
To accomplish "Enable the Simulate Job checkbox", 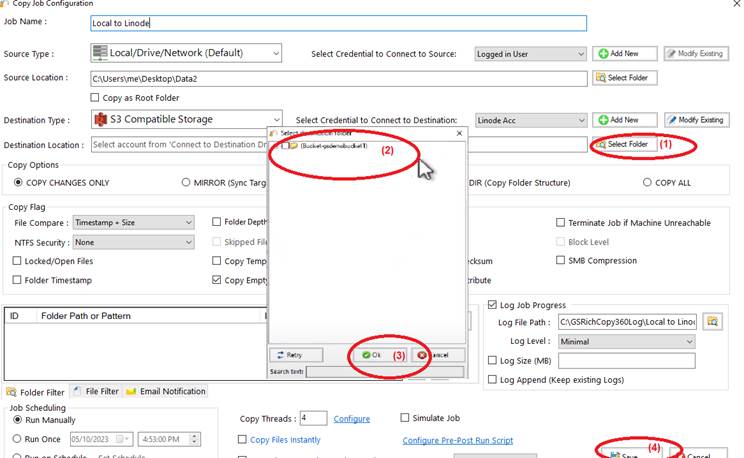I will tap(405, 418).
